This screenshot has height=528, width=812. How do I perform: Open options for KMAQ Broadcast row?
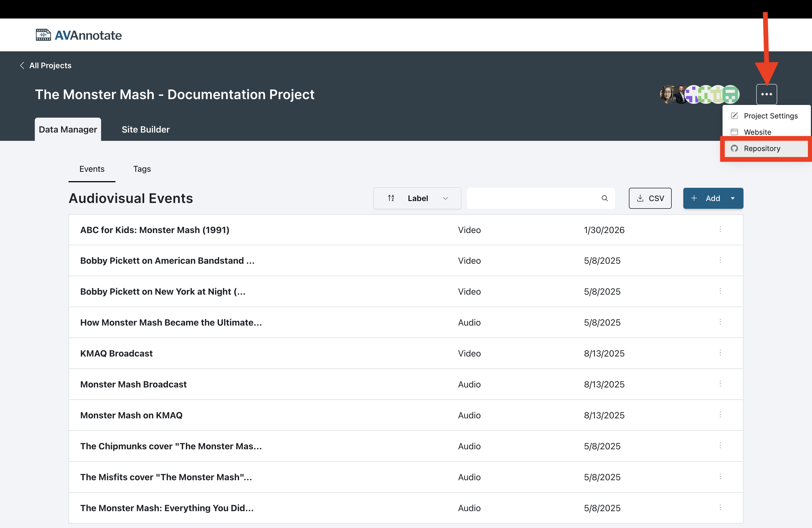720,353
